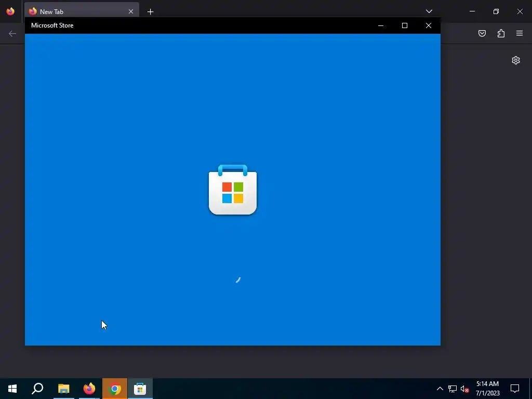This screenshot has width=532, height=399.
Task: Go back using Firefox back arrow
Action: [12, 33]
